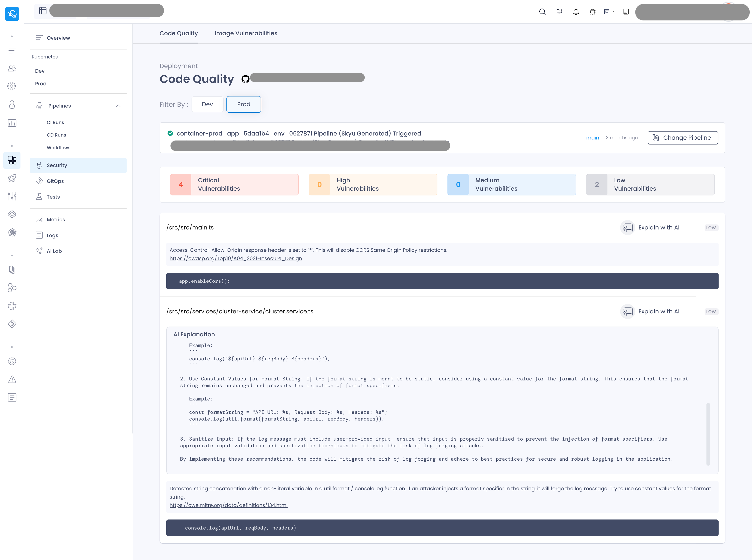Switch to the Image Vulnerabilities tab
This screenshot has width=752, height=560.
coord(246,33)
